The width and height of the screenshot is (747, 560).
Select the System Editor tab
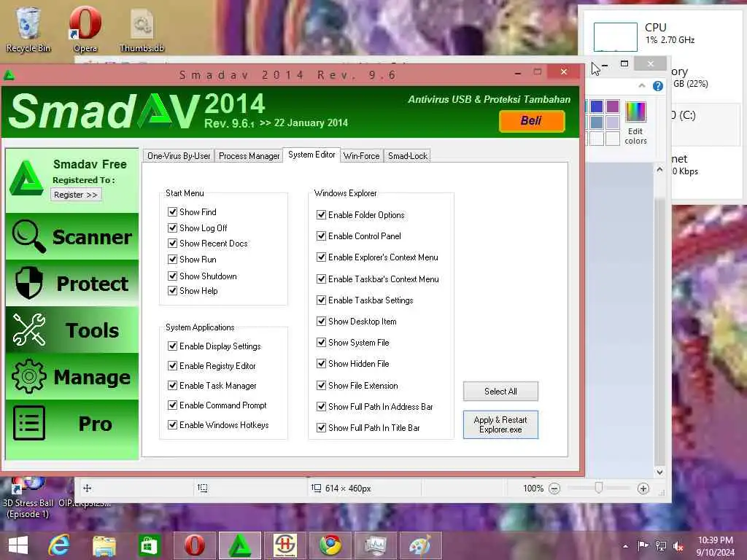point(311,155)
